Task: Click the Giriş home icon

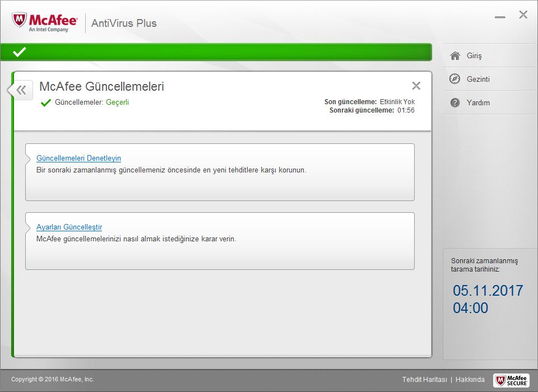Action: (455, 55)
